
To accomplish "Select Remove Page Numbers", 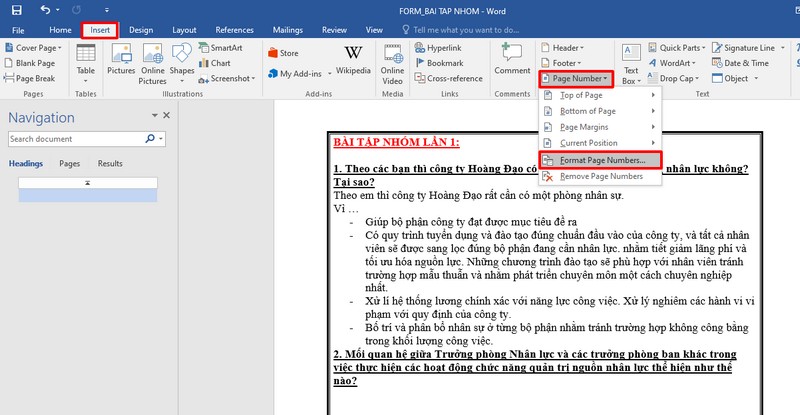I will pyautogui.click(x=600, y=176).
